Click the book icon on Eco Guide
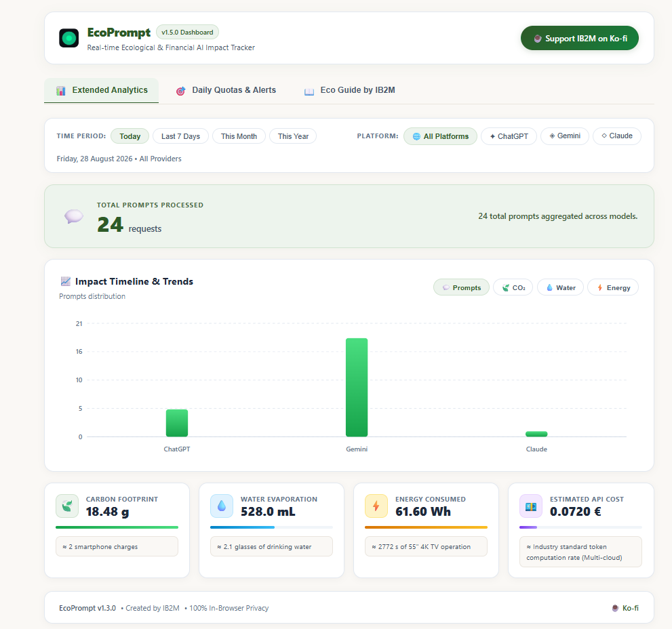 click(309, 92)
